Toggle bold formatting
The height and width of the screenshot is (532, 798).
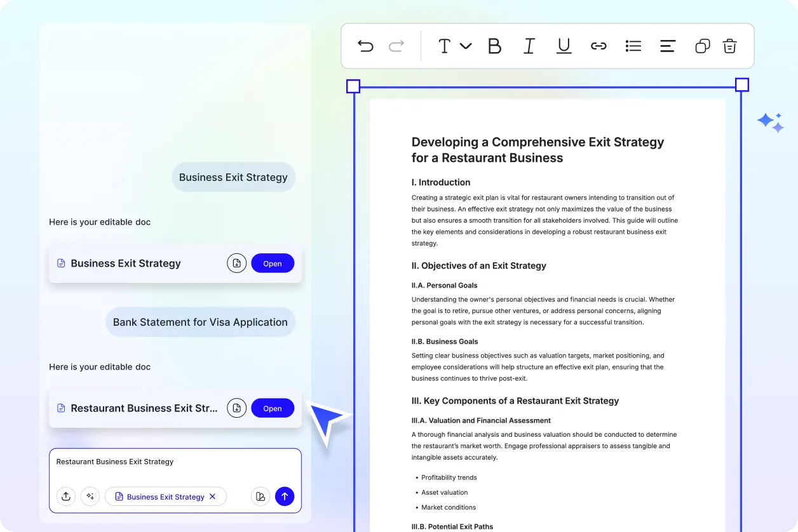tap(494, 46)
